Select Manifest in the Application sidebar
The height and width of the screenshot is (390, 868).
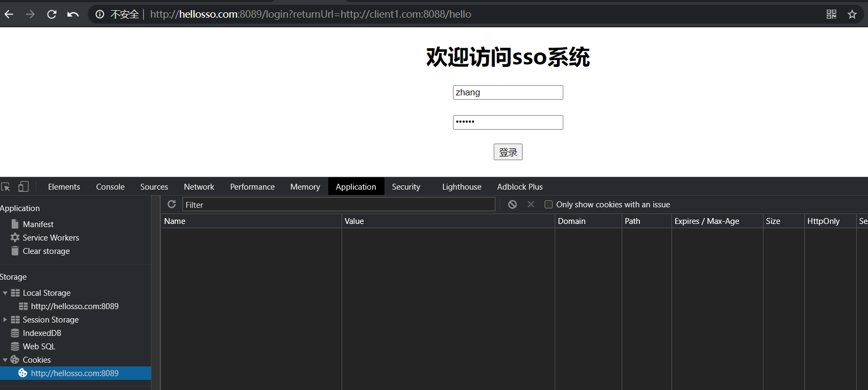(38, 224)
